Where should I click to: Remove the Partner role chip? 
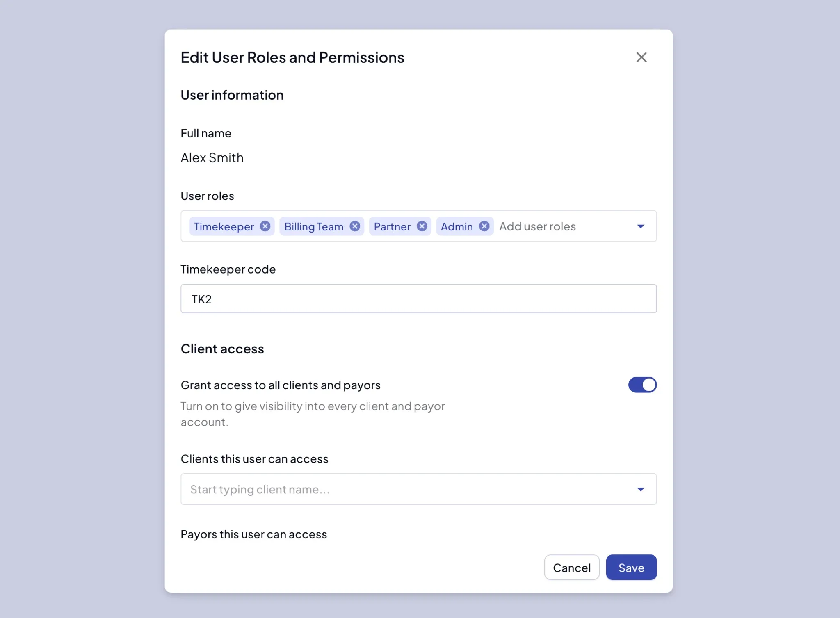click(422, 226)
